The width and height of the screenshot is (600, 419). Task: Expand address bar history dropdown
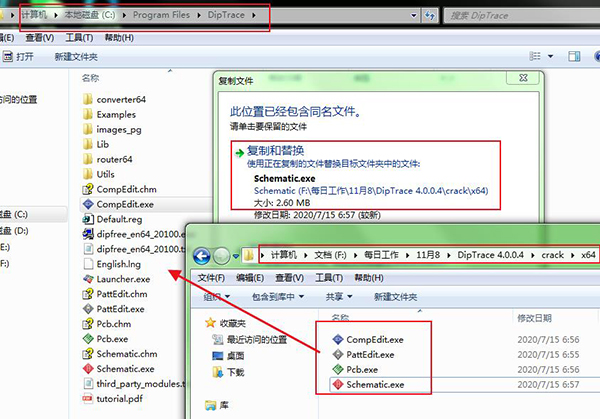pyautogui.click(x=414, y=15)
